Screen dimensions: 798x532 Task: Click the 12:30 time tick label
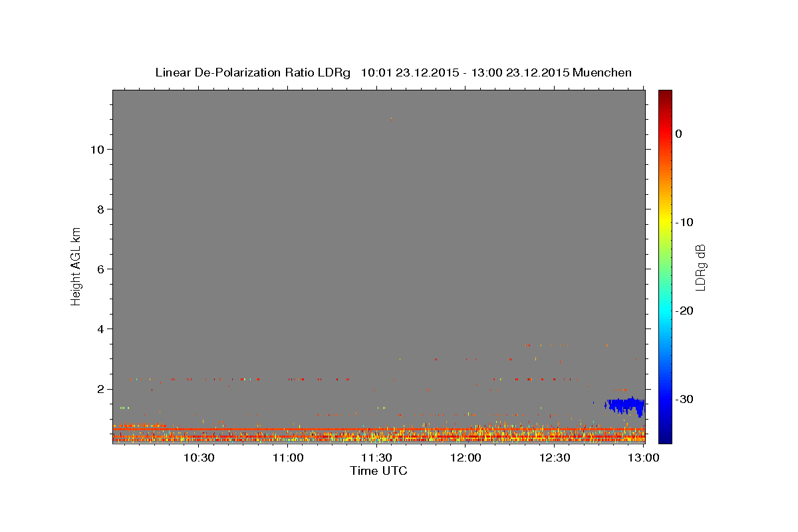pyautogui.click(x=555, y=458)
